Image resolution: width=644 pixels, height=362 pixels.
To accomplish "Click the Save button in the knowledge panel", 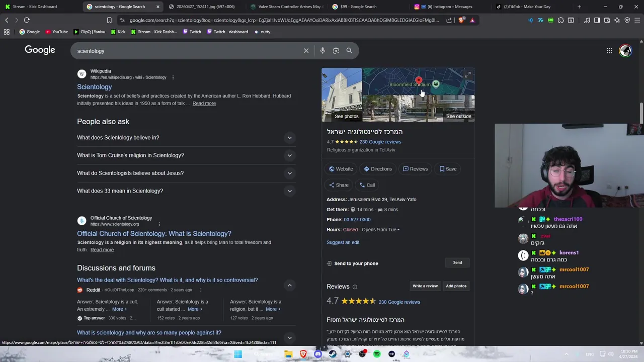I will pos(448,169).
